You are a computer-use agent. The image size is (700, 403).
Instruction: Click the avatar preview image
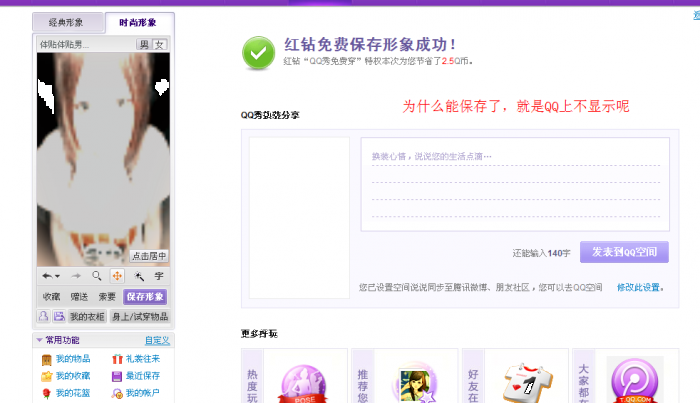[103, 160]
